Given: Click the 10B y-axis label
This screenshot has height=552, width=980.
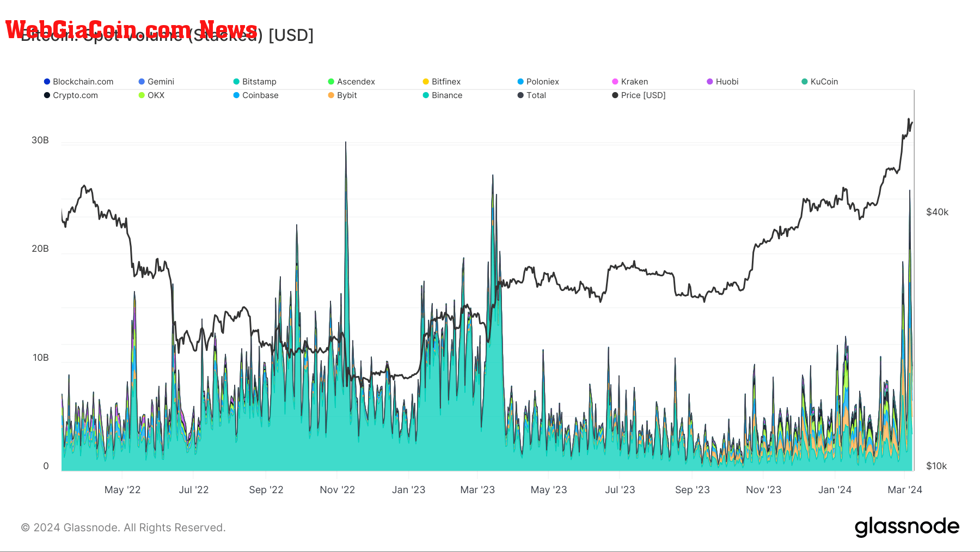Looking at the screenshot, I should [40, 357].
